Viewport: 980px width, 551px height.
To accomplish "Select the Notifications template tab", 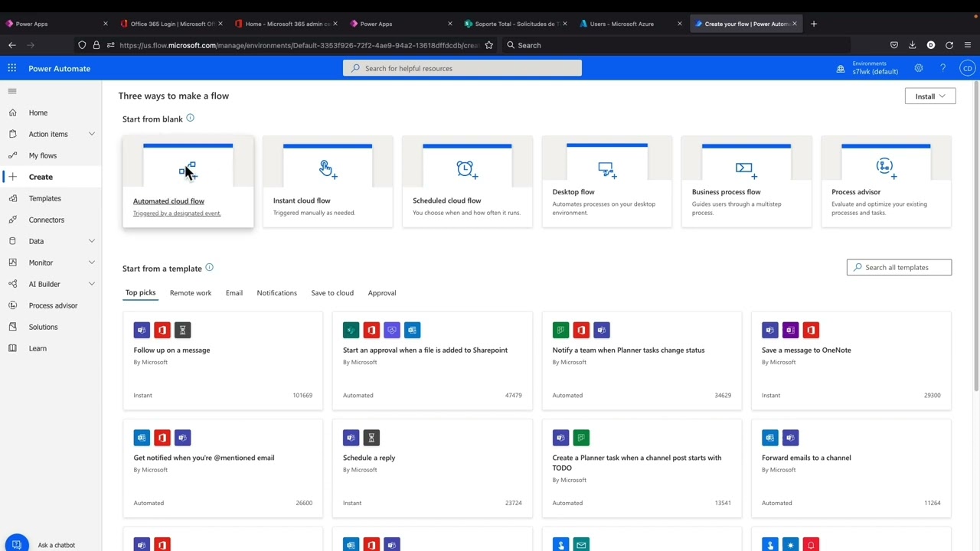I will (x=277, y=293).
